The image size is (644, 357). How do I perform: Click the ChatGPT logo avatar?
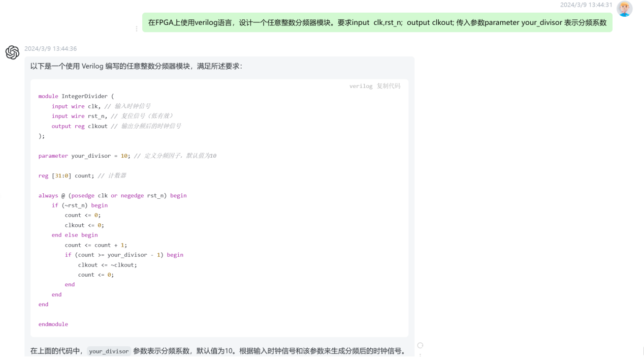coord(12,52)
